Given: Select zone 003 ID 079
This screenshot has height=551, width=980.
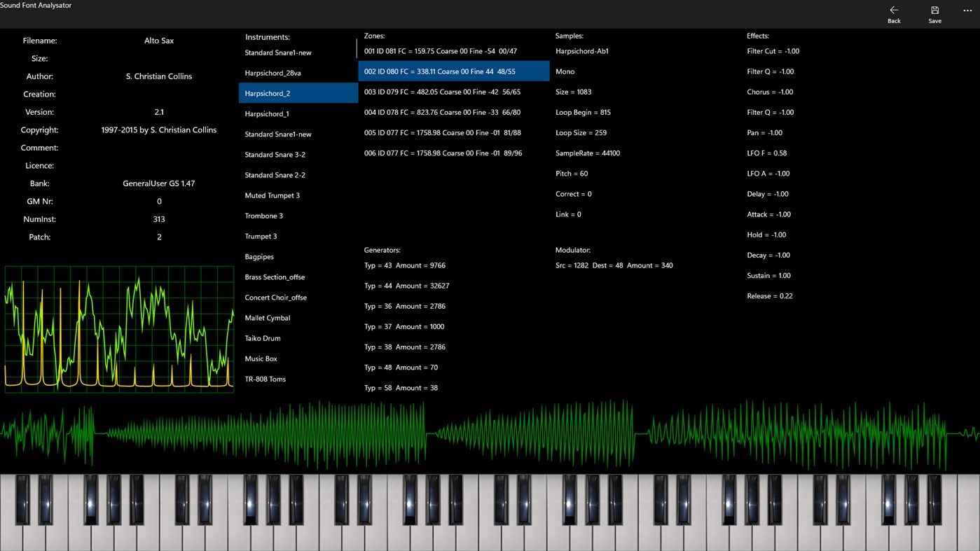Looking at the screenshot, I should click(443, 92).
